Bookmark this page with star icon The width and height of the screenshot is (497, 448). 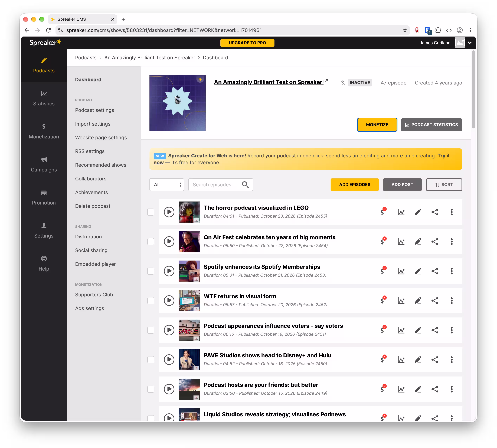[405, 30]
